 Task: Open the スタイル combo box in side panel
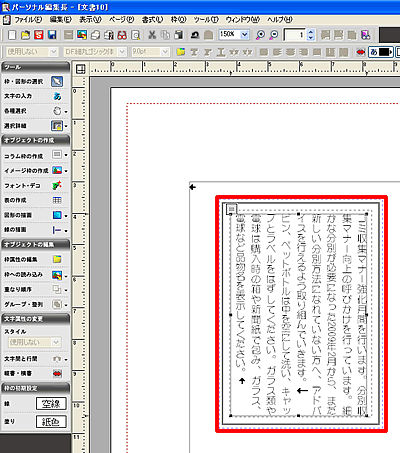34,342
